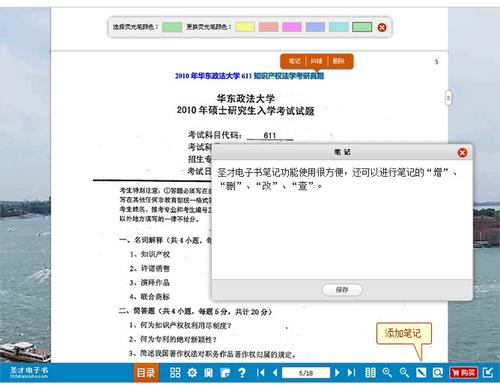The height and width of the screenshot is (390, 500).
Task: Click the 2010年硕士研究生入学考试试题 heading
Action: [246, 110]
